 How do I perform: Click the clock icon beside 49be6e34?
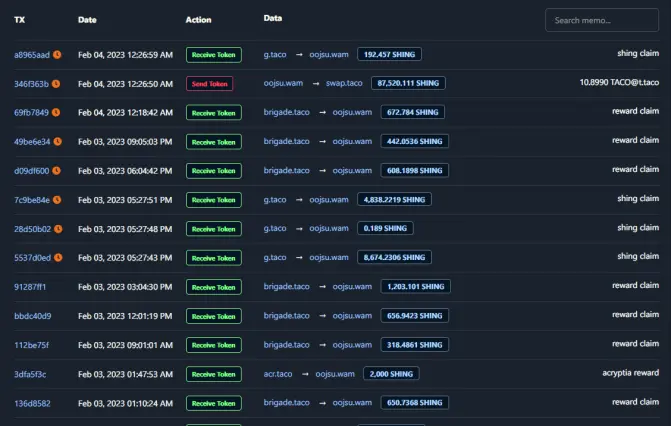point(58,141)
